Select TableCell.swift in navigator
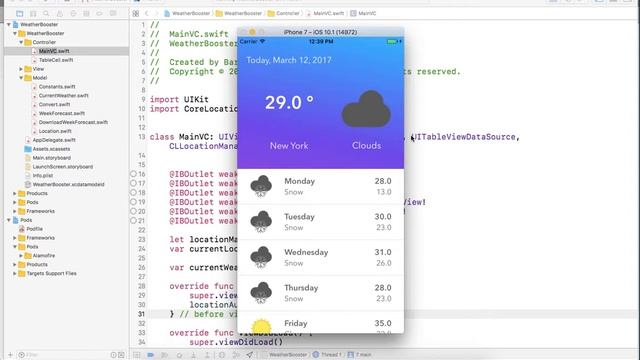The height and width of the screenshot is (360, 640). (x=56, y=60)
